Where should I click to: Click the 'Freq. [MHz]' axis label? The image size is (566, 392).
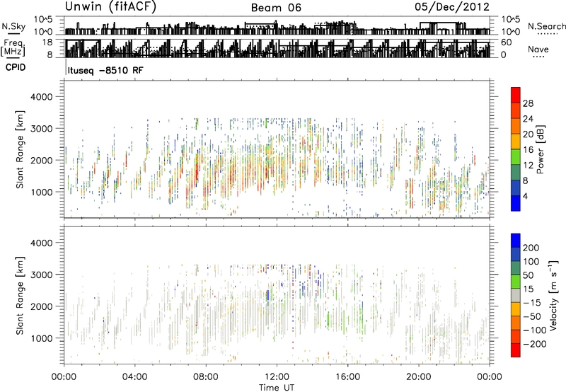[x=13, y=48]
